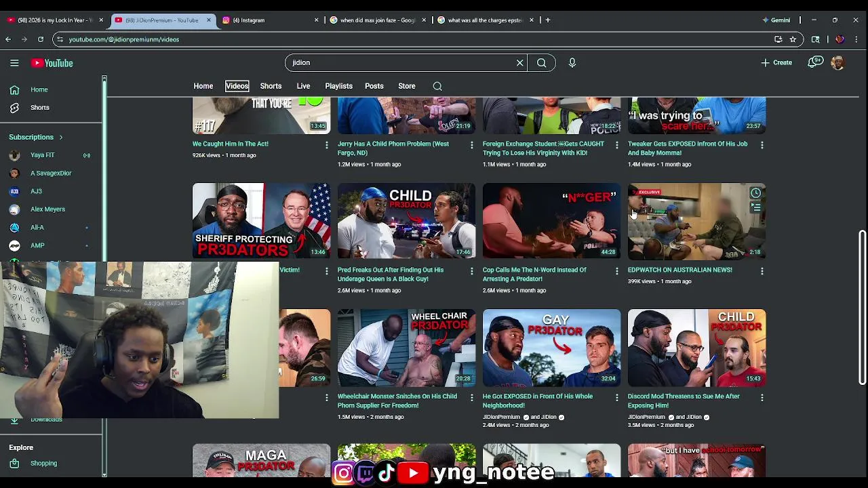Click the left sidebar scrollbar

pos(104,277)
